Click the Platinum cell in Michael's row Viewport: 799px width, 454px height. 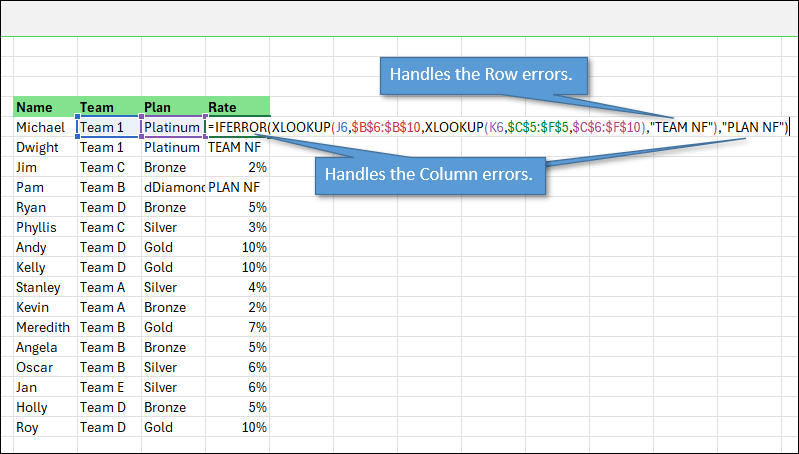[x=172, y=127]
